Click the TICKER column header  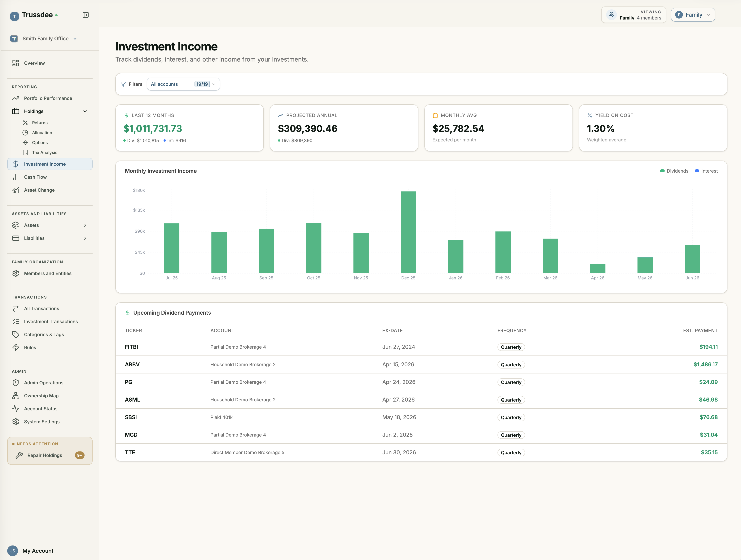point(133,331)
